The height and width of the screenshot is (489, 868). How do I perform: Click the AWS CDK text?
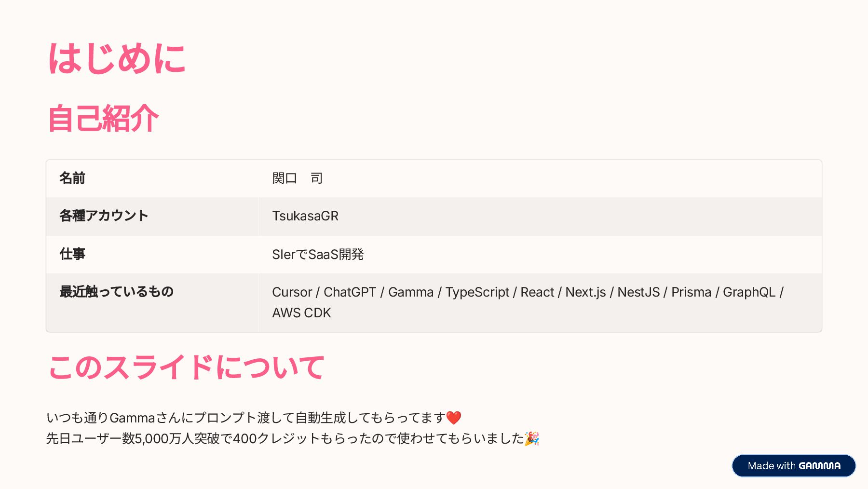click(301, 313)
